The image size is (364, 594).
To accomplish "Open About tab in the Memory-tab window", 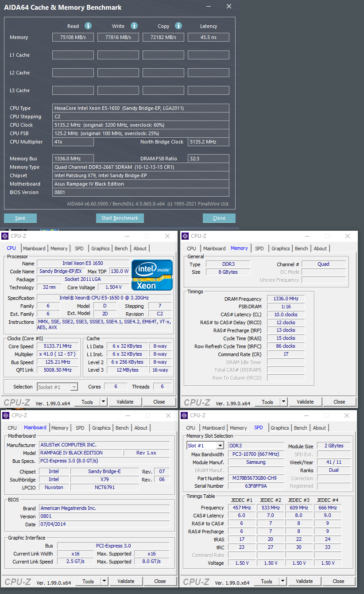I will (320, 248).
